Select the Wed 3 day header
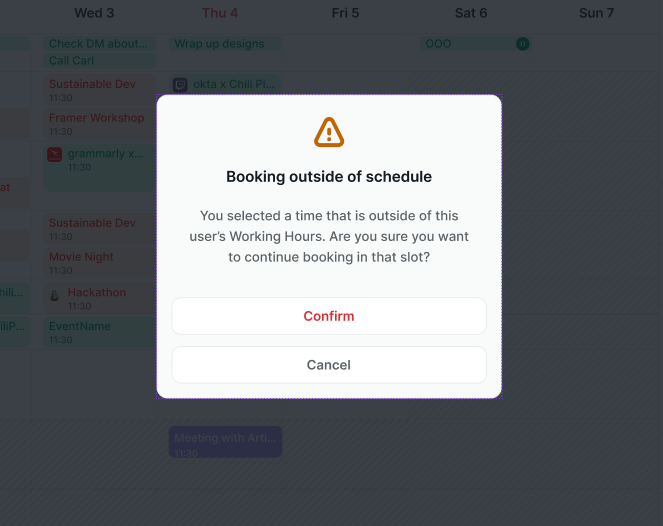 pos(94,13)
